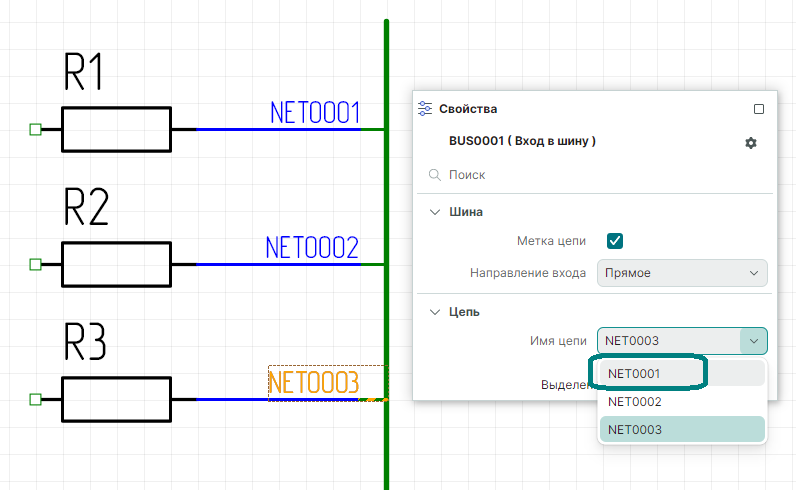Click the left pin square of R1
The height and width of the screenshot is (490, 796).
[x=35, y=129]
